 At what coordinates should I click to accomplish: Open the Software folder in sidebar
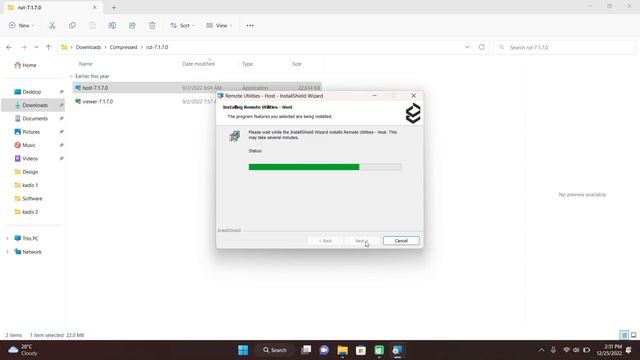29,198
